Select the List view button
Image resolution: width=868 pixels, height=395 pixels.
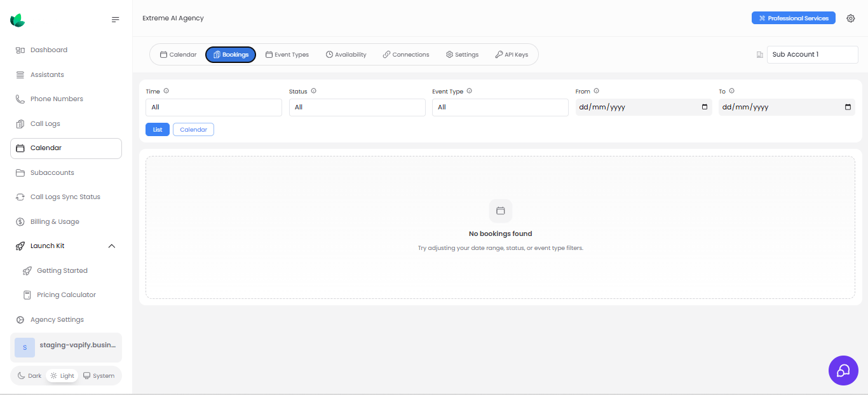pos(158,130)
